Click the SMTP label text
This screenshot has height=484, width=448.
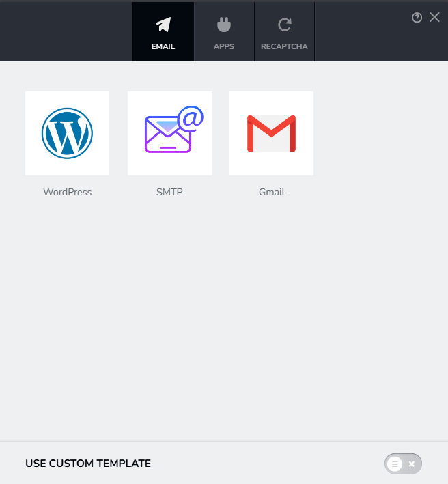pyautogui.click(x=169, y=192)
